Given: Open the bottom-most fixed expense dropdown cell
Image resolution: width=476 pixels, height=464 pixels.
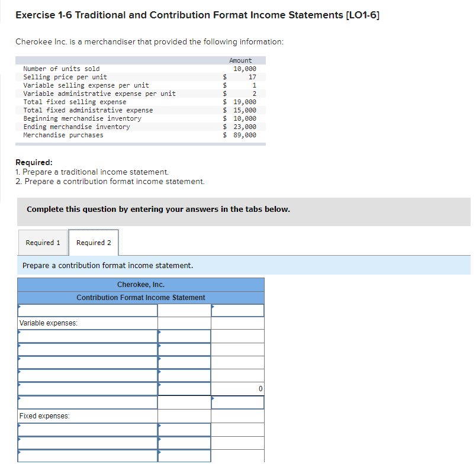Looking at the screenshot, I should (x=87, y=456).
